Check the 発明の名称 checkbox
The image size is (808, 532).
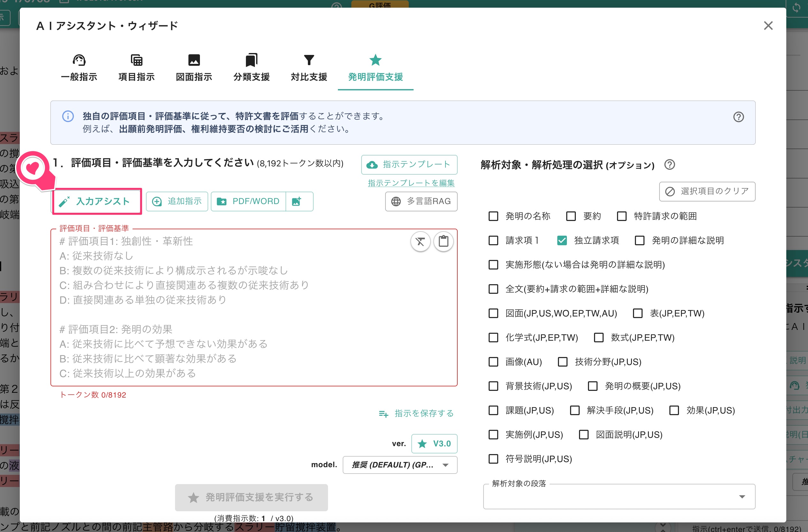click(493, 216)
